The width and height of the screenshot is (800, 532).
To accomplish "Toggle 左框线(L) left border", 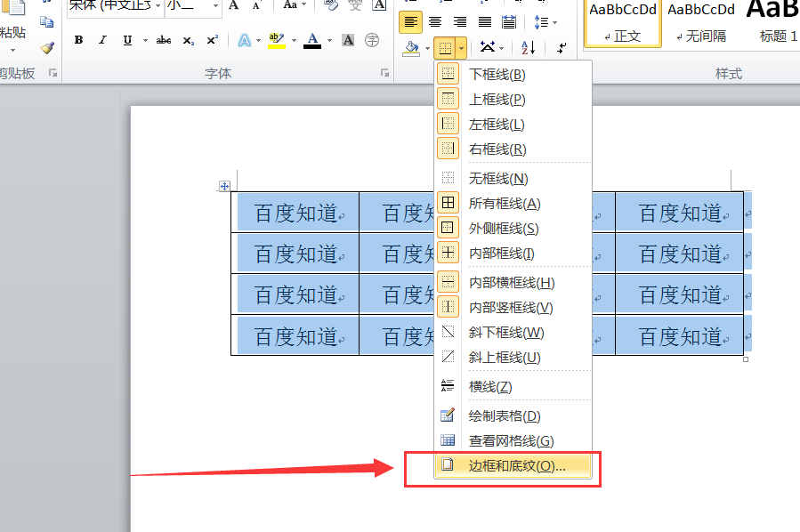I will (513, 125).
